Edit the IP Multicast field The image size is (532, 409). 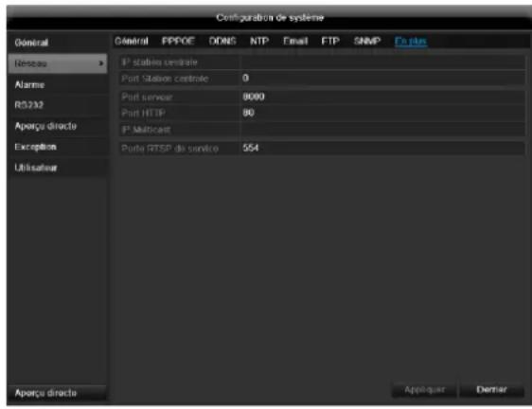coord(382,130)
